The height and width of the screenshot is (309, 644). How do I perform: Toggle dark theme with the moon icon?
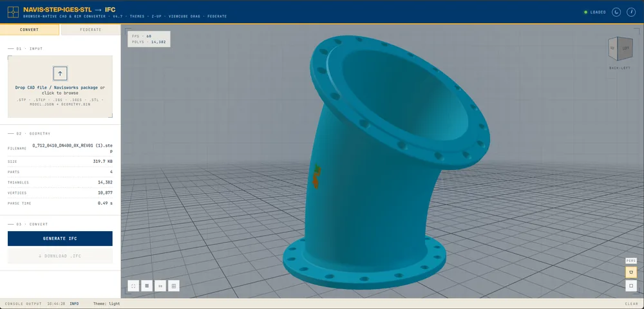[616, 12]
